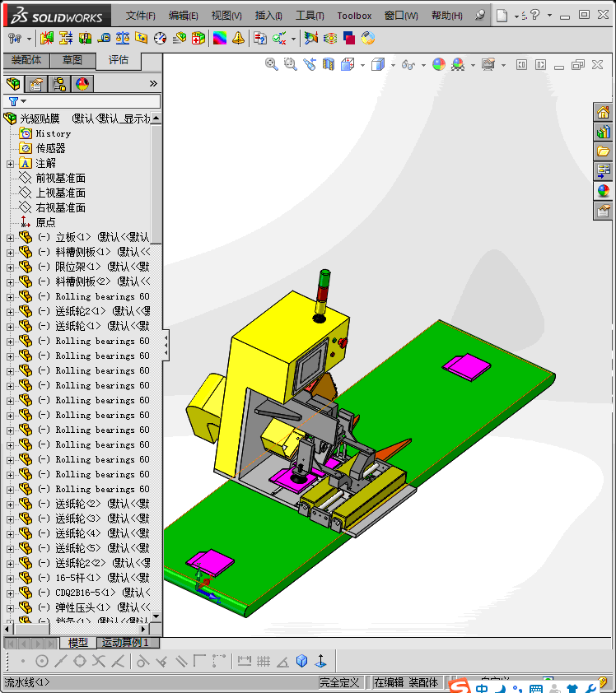Open the PropertyManager tab icon
The width and height of the screenshot is (616, 693).
[35, 83]
